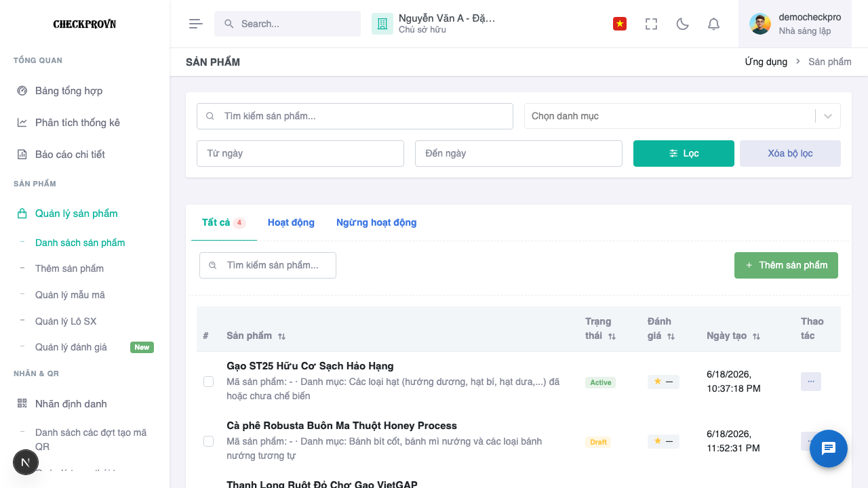Tick checkbox for Cà phê Robusta product
The image size is (868, 488).
point(209,441)
